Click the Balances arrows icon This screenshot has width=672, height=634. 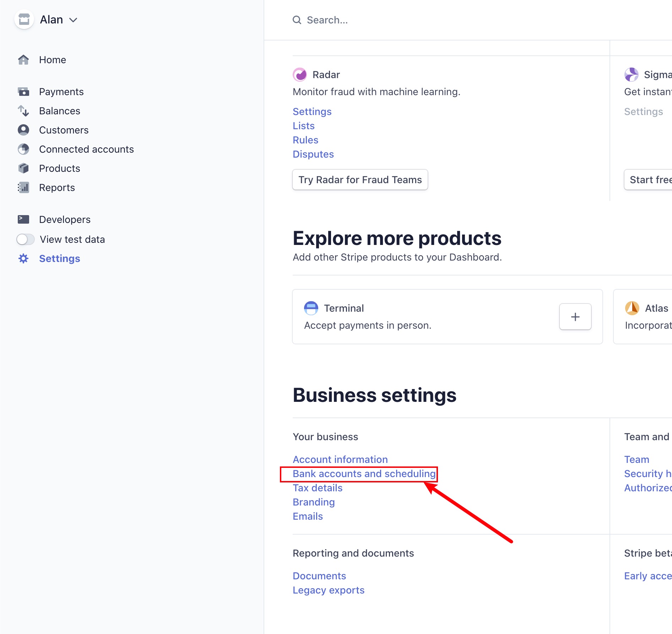point(23,111)
